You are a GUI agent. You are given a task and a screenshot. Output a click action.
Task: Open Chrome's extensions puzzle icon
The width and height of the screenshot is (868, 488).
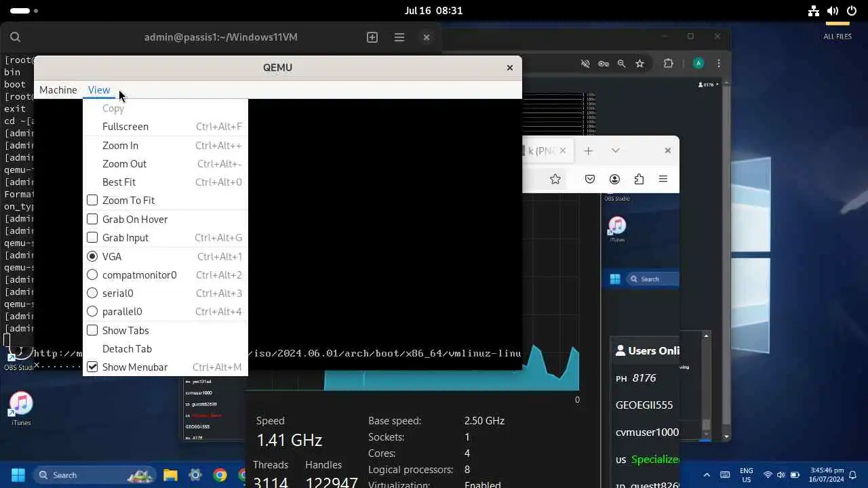pos(669,64)
